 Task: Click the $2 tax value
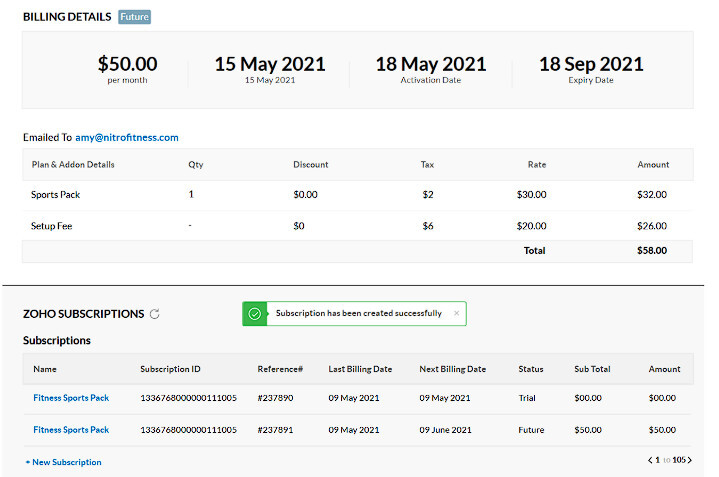[x=428, y=194]
